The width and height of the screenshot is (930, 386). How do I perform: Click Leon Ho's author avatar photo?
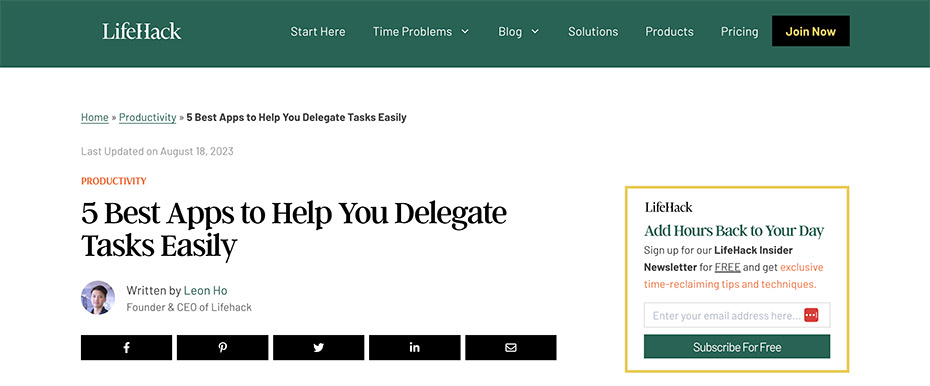[x=98, y=298]
